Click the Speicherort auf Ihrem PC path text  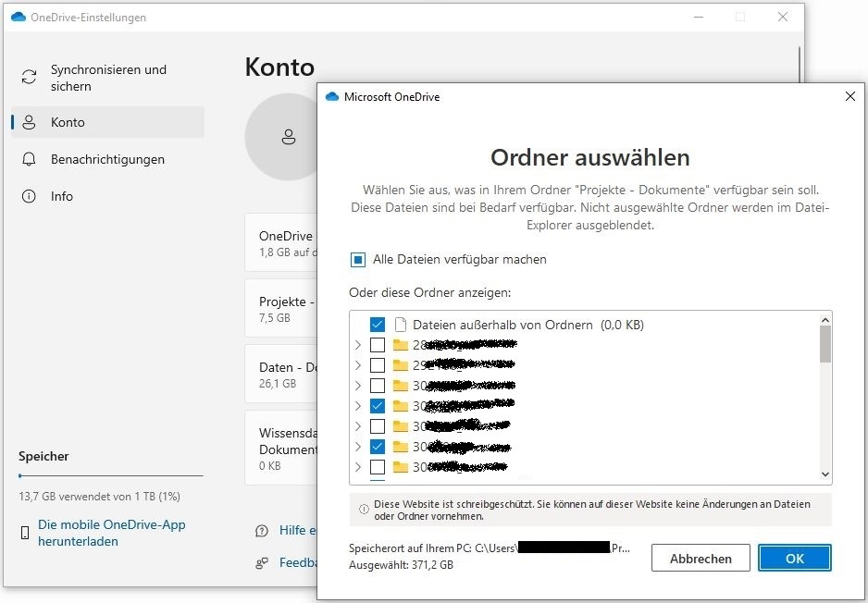coord(490,548)
